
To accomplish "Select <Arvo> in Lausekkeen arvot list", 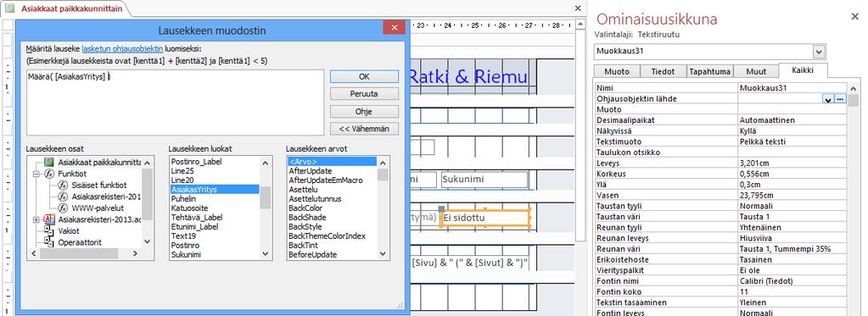I will (332, 162).
